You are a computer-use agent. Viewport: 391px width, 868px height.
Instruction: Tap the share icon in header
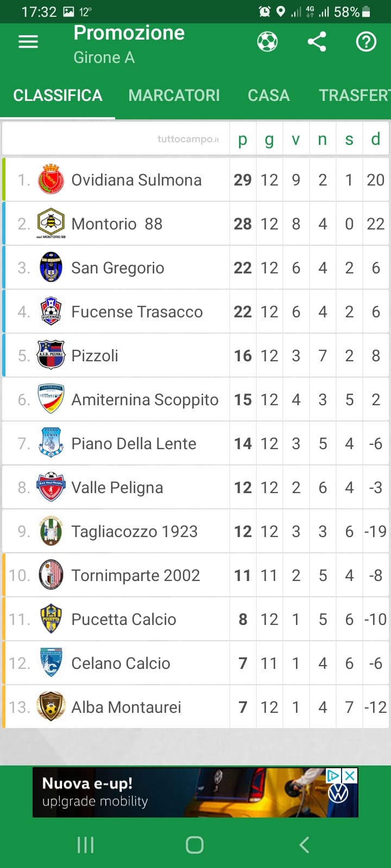pos(317,42)
